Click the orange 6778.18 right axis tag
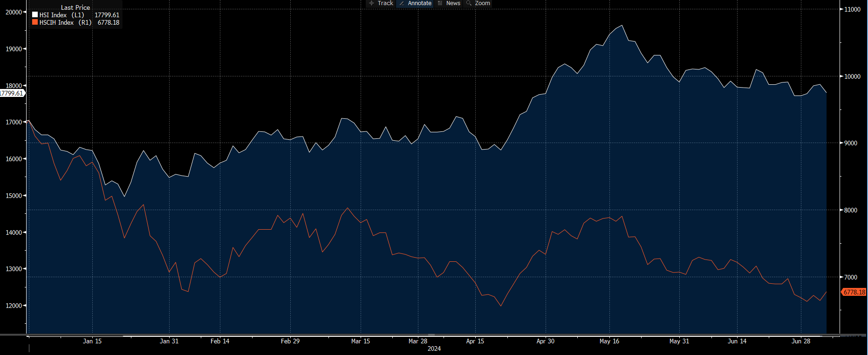The height and width of the screenshot is (355, 868). pos(854,292)
